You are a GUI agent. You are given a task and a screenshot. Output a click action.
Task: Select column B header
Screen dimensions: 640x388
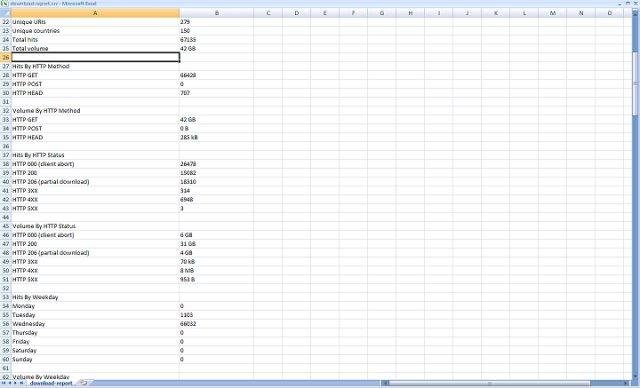point(216,13)
